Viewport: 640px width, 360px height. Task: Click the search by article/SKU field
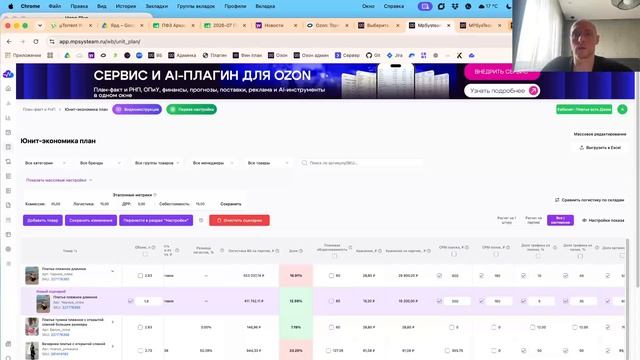362,163
